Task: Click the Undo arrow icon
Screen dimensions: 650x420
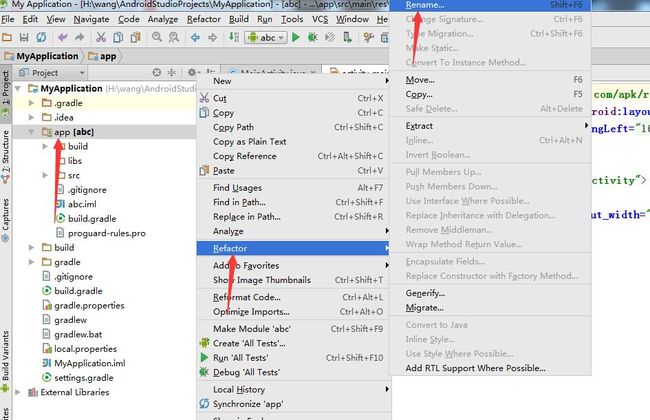Action: (x=63, y=37)
